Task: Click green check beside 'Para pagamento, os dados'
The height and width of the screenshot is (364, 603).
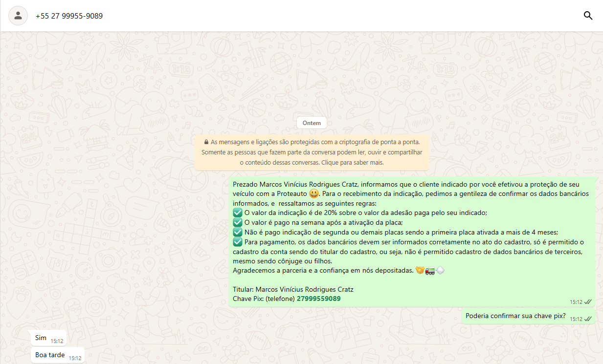Action: coord(238,242)
